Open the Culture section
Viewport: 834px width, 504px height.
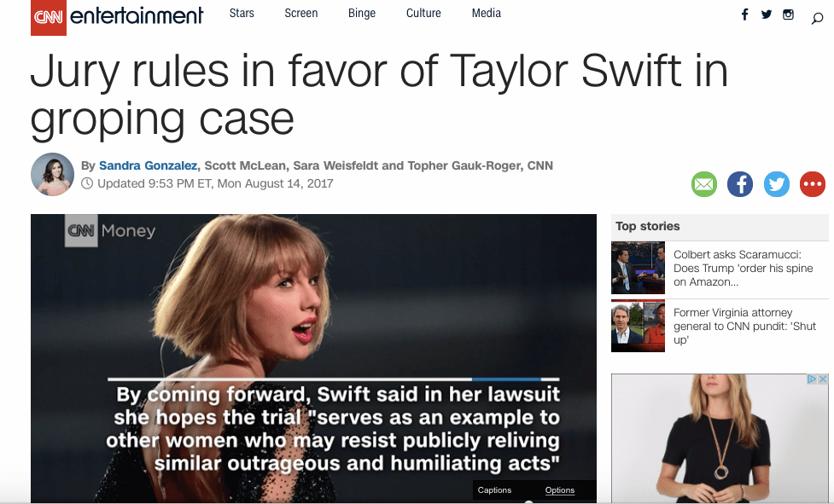[x=423, y=14]
